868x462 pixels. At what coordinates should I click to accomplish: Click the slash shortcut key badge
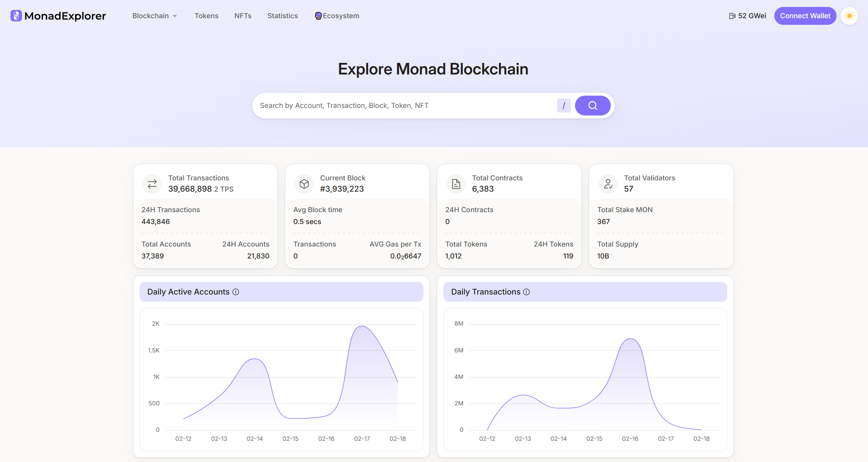(564, 106)
